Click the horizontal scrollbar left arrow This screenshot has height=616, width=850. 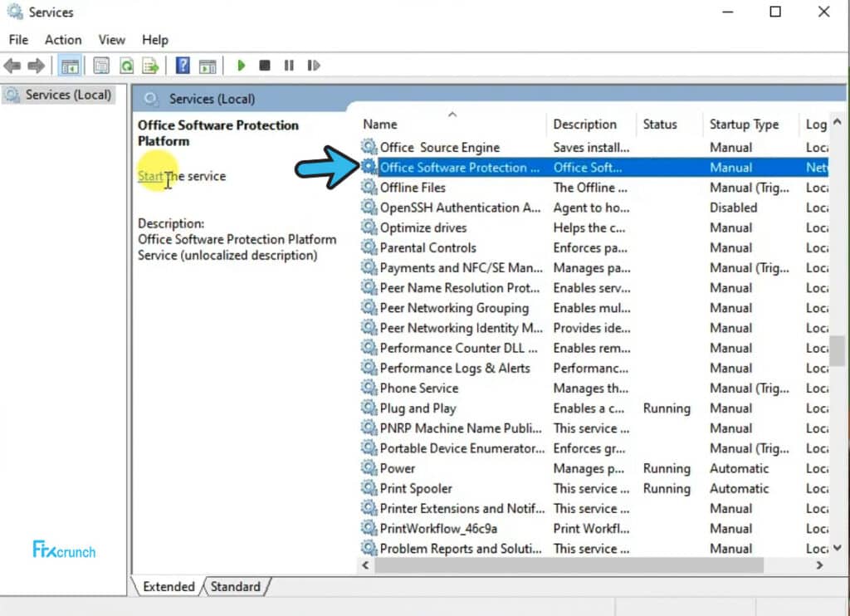tap(365, 565)
